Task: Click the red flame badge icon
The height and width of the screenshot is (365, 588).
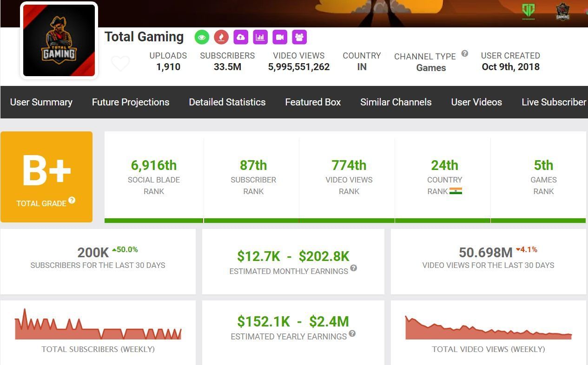Action: coord(221,37)
